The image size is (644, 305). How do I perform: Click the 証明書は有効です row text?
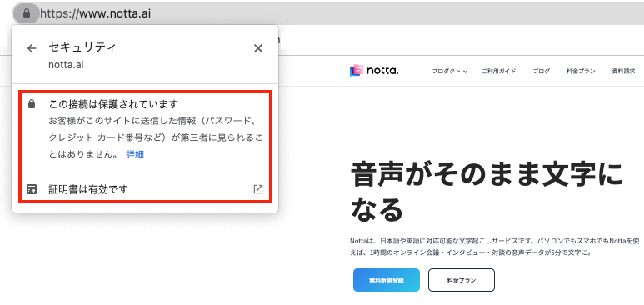point(88,189)
